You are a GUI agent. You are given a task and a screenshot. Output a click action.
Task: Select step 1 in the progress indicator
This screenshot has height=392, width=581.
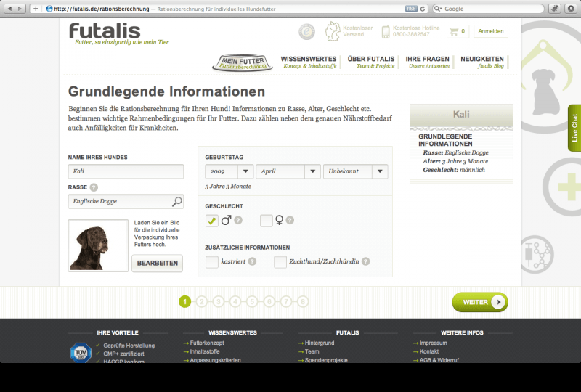point(185,301)
